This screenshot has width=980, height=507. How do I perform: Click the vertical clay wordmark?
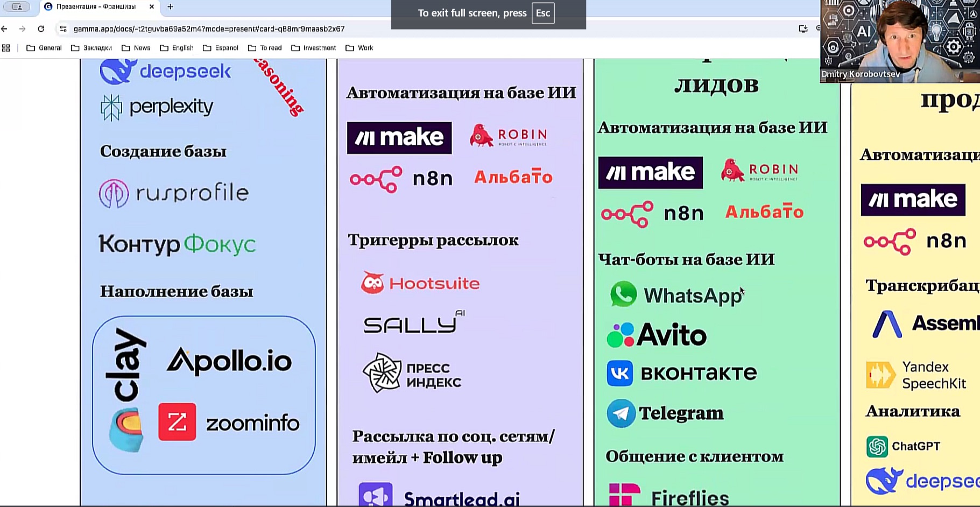[x=126, y=365]
